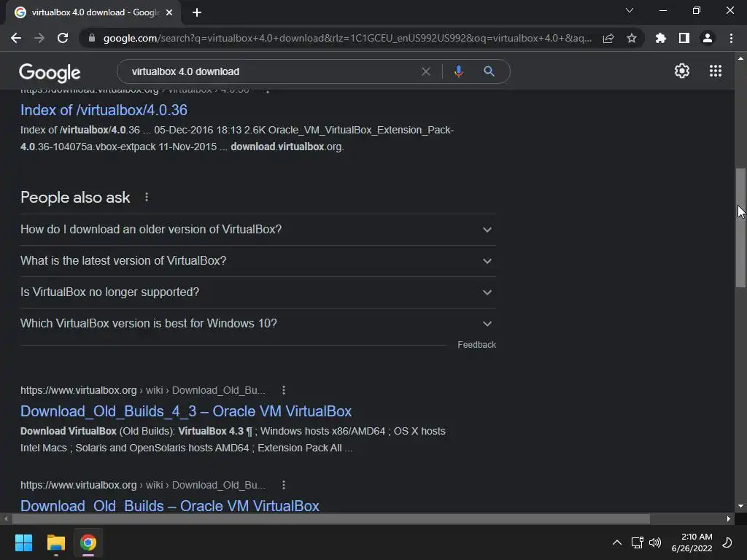Image resolution: width=747 pixels, height=560 pixels.
Task: Go back to the previous page
Action: point(16,38)
